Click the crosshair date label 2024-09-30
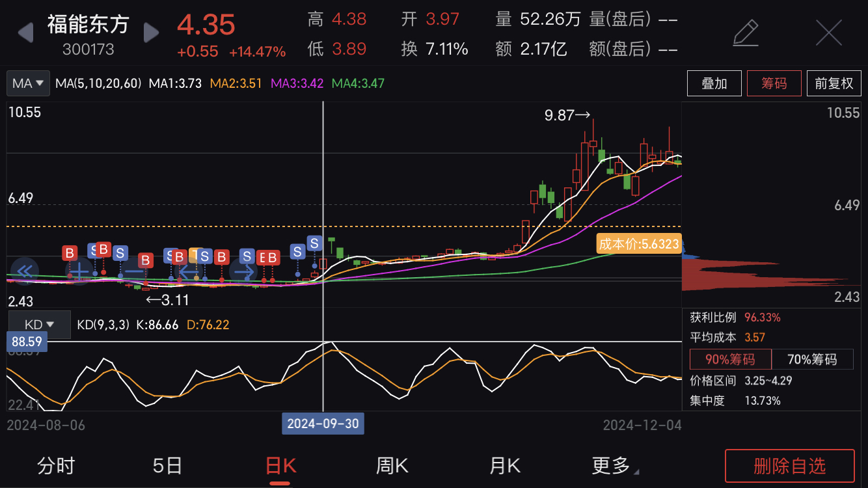Screen dimensions: 868x488 tap(323, 424)
